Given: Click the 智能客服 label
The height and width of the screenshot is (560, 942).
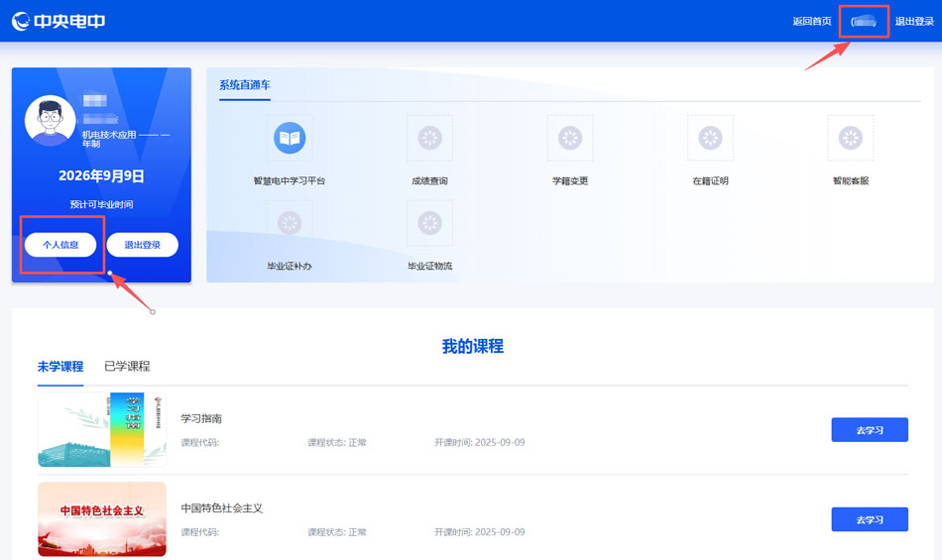Looking at the screenshot, I should click(x=851, y=180).
